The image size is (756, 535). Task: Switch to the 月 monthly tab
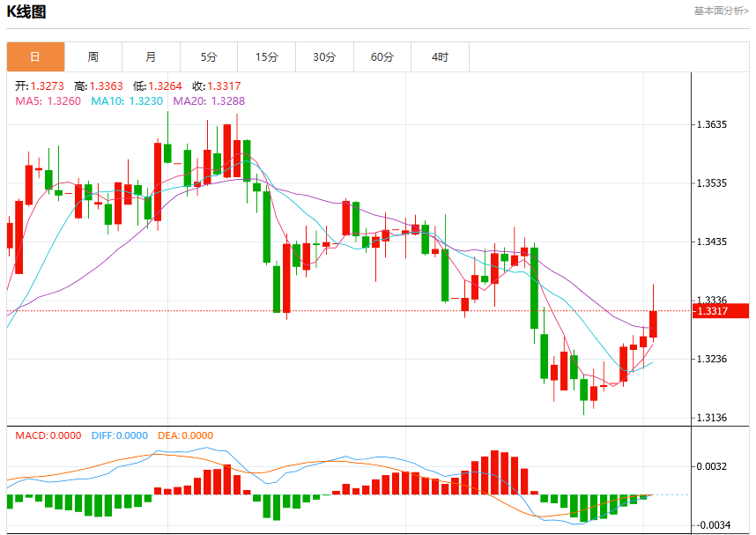pyautogui.click(x=151, y=57)
